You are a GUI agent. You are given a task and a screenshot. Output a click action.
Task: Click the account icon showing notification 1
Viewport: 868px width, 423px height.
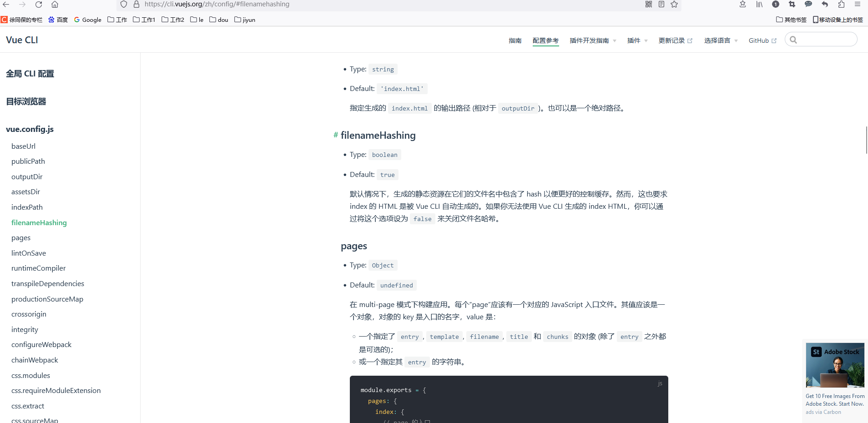[776, 5]
